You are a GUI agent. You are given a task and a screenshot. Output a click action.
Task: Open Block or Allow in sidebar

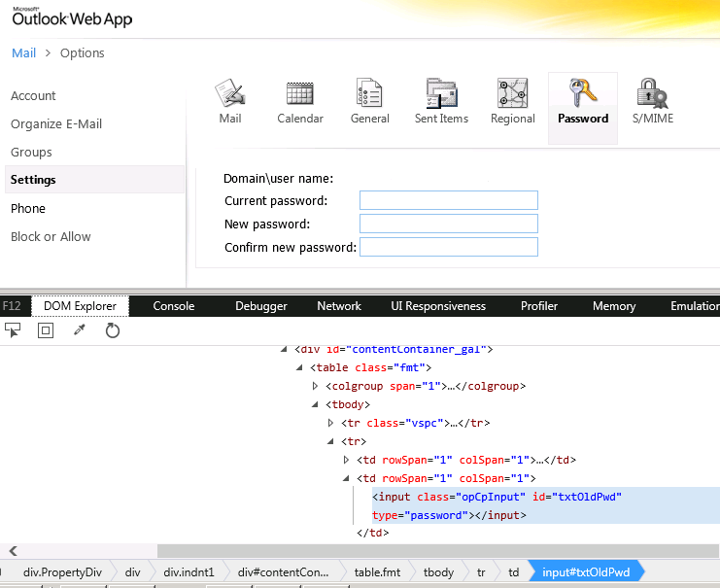pyautogui.click(x=51, y=236)
